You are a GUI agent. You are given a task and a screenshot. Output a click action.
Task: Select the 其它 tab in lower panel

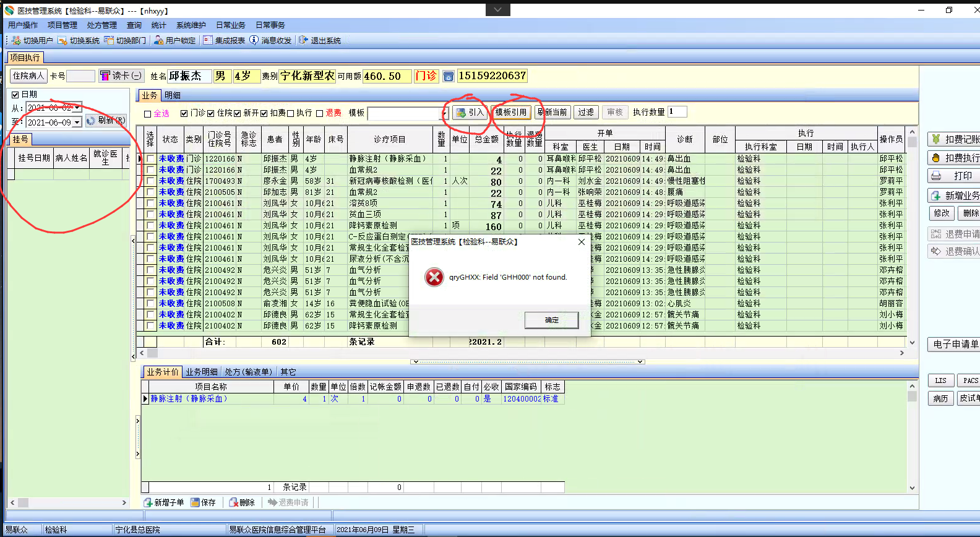288,372
